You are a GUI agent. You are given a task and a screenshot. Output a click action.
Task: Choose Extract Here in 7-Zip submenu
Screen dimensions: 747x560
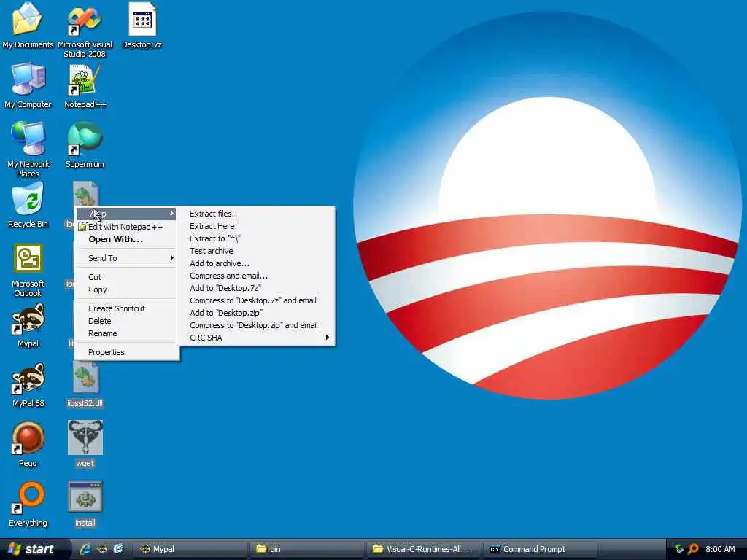(256, 226)
